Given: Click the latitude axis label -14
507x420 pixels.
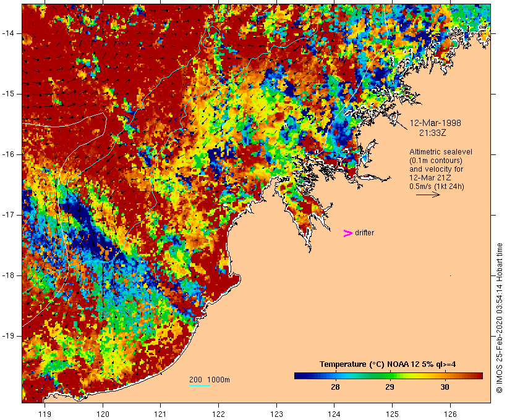Looking at the screenshot, I should click(8, 33).
